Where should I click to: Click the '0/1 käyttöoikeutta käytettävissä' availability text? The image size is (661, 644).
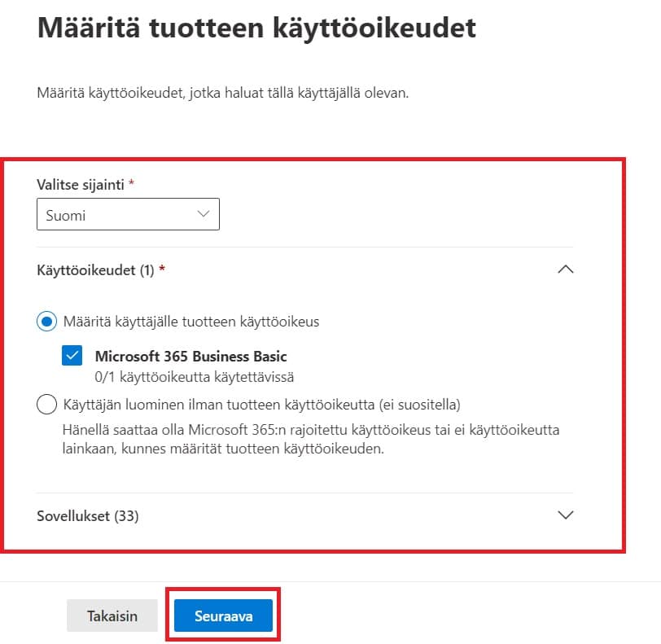(194, 377)
